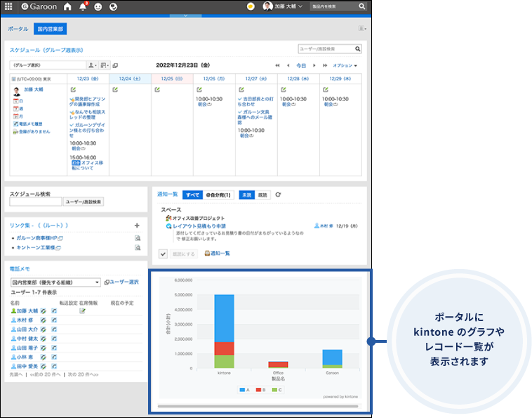Show all notifications with すべて toggle
This screenshot has height=418, width=532.
click(192, 195)
